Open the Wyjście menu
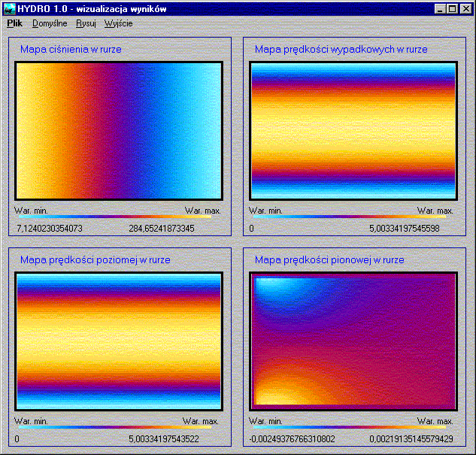The width and height of the screenshot is (476, 455). 118,23
